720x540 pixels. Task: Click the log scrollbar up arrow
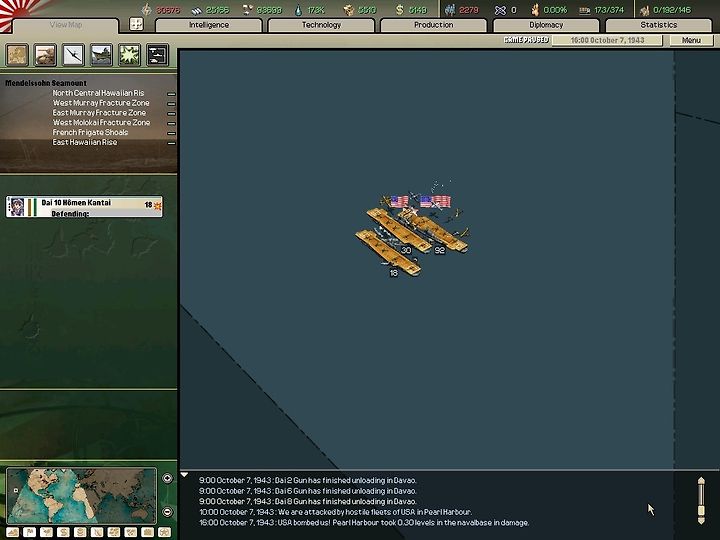coord(701,480)
